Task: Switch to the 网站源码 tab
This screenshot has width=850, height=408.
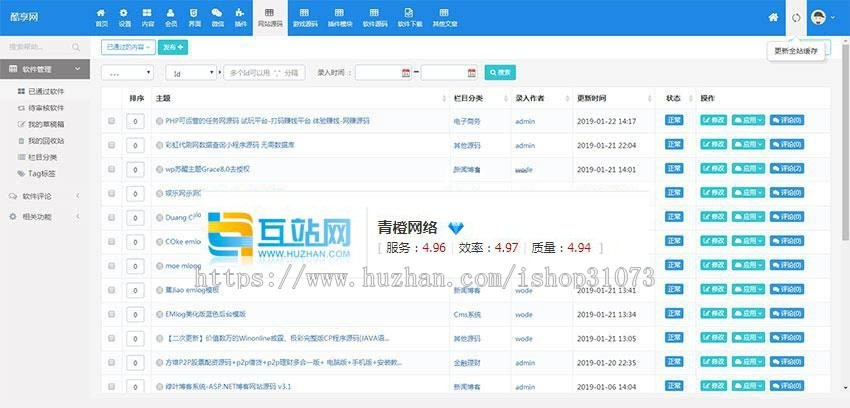Action: click(269, 18)
